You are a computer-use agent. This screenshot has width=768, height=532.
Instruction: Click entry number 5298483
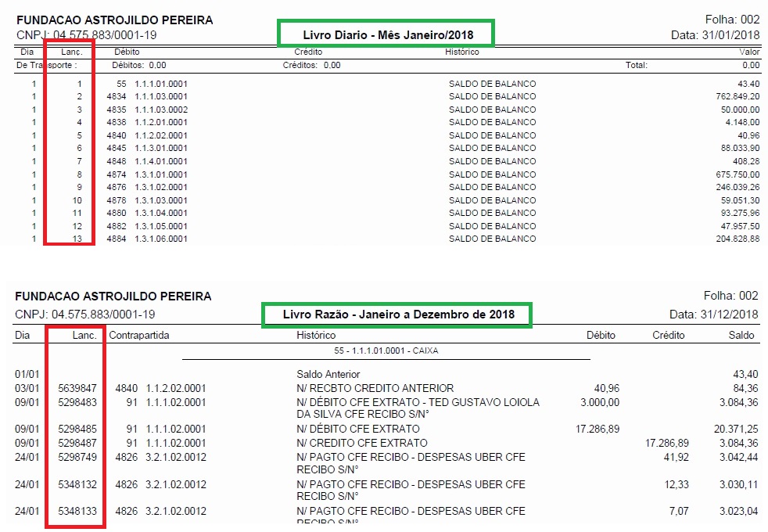[x=77, y=403]
